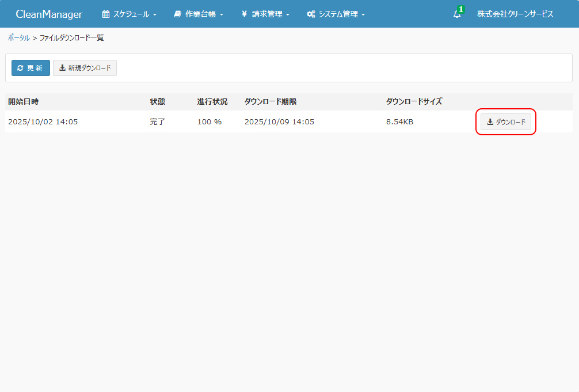The height and width of the screenshot is (392, 579).
Task: Click the 新規ダウンロード button
Action: point(85,68)
